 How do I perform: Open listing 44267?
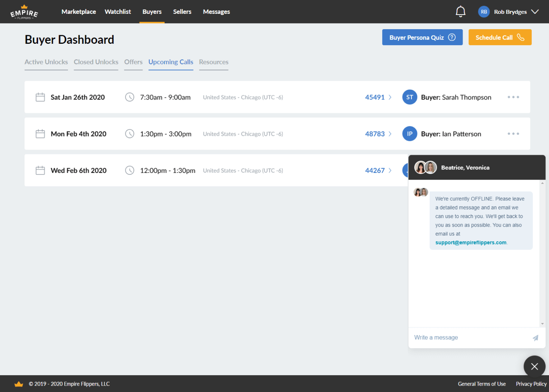(375, 171)
